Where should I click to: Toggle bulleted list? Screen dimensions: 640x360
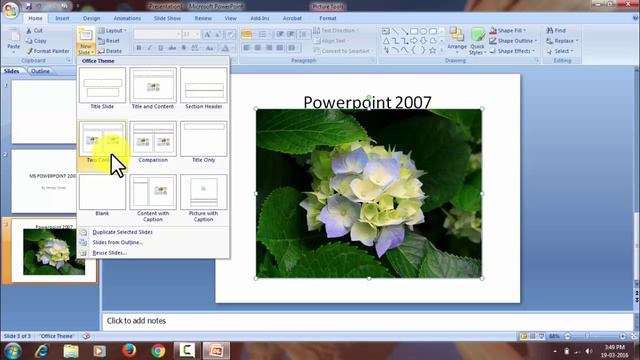247,35
